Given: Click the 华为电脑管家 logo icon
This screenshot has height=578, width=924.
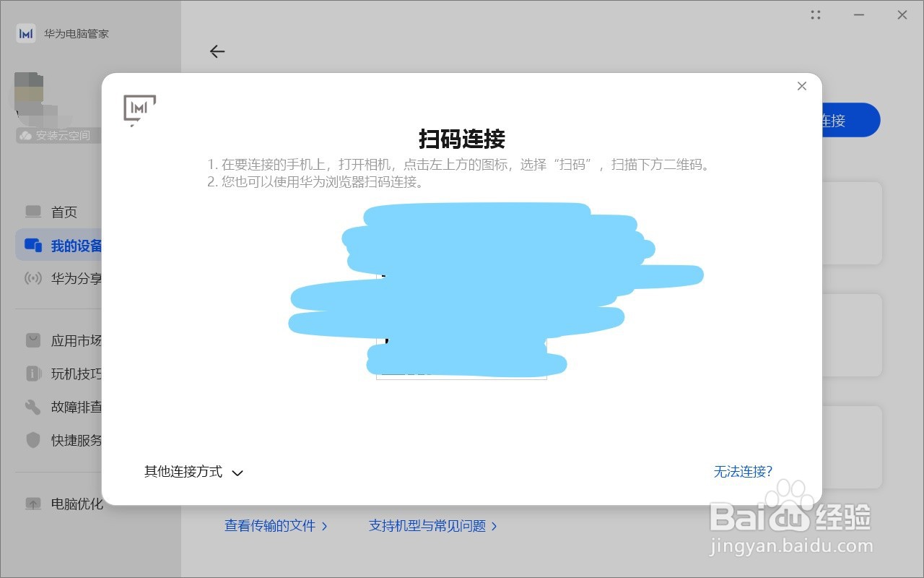Looking at the screenshot, I should (x=26, y=33).
